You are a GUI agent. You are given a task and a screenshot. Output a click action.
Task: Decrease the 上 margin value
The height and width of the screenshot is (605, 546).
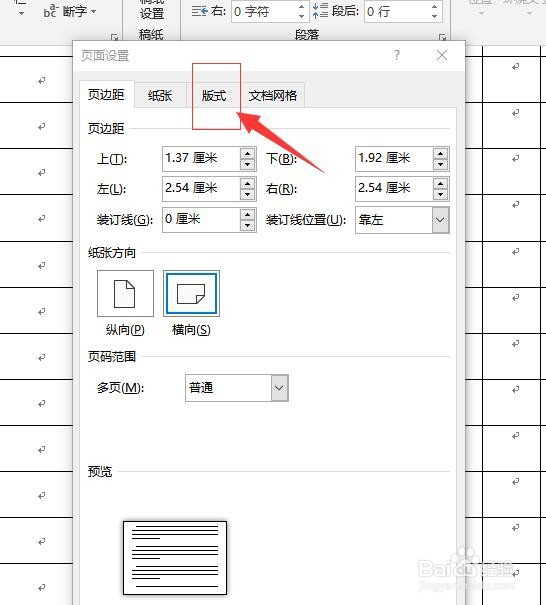(247, 164)
